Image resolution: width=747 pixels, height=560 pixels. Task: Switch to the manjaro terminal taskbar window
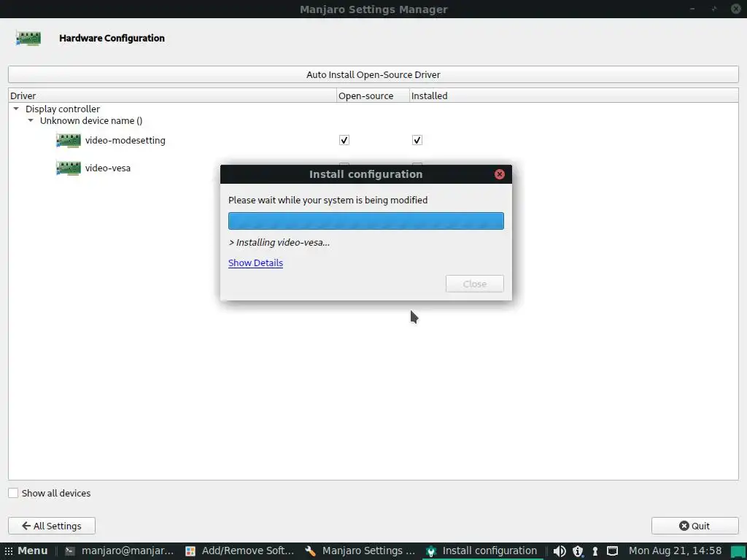tap(119, 551)
